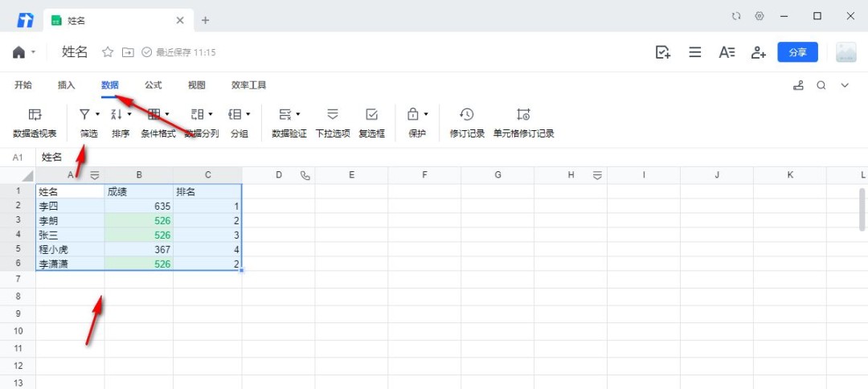Image resolution: width=868 pixels, height=389 pixels.
Task: Click the add collaborator icon
Action: pyautogui.click(x=759, y=52)
